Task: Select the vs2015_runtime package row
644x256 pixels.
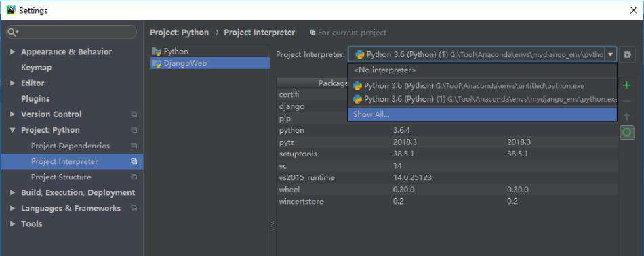Action: [x=447, y=178]
